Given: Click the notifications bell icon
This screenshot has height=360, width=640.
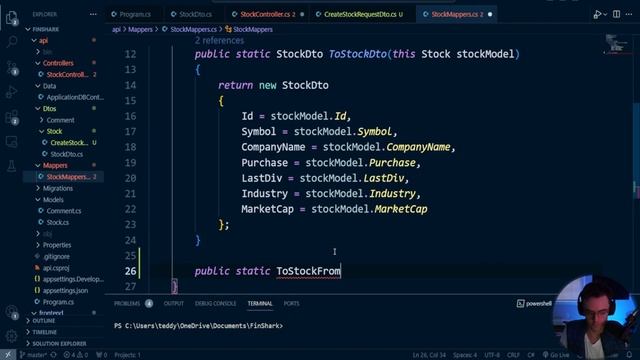Looking at the screenshot, I should pos(629,355).
